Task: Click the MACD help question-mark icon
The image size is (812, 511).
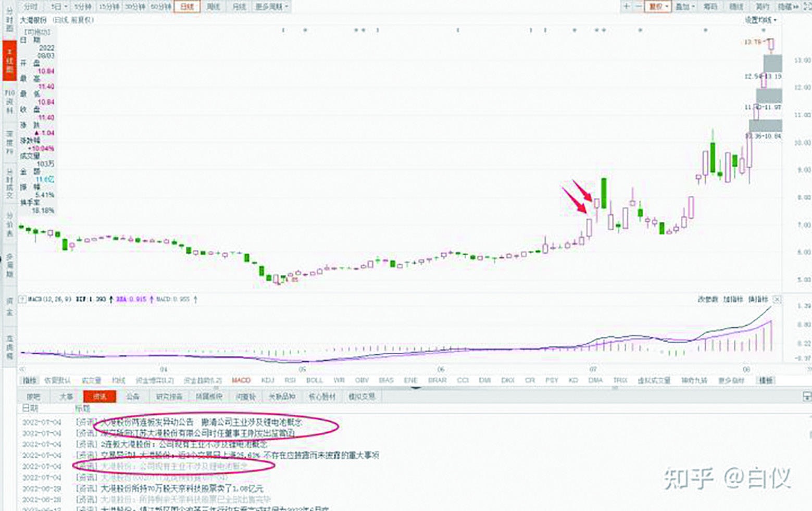Action: click(22, 300)
